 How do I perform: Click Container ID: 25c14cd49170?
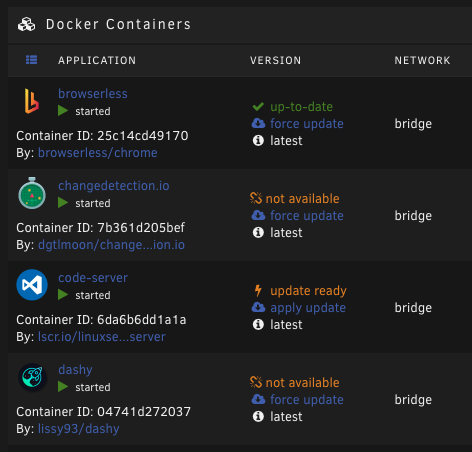pyautogui.click(x=102, y=136)
